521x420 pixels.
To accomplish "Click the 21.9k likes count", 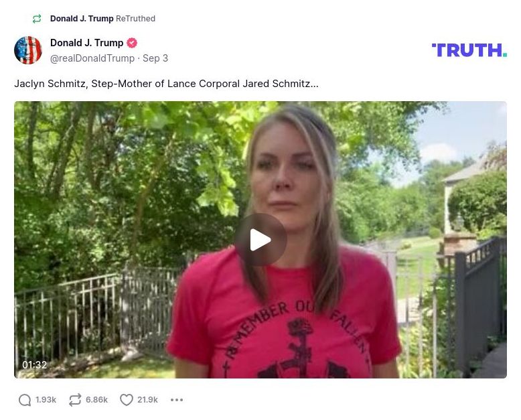I will 147,400.
